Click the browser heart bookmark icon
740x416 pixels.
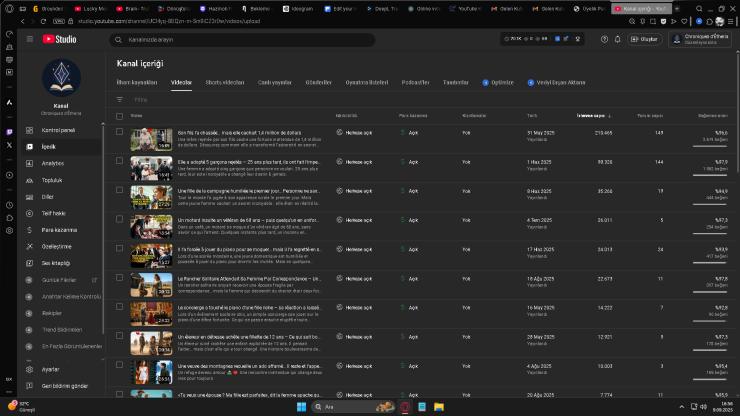[684, 21]
